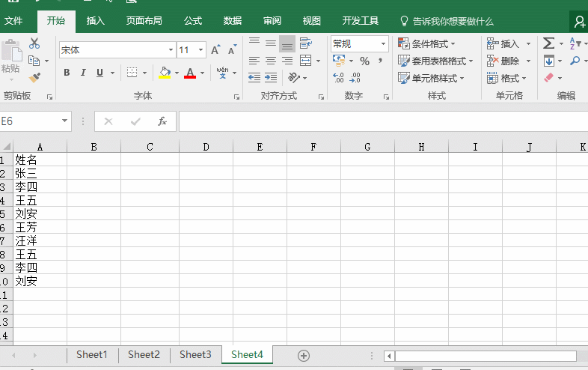Switch to Sheet3 tab

tap(195, 354)
